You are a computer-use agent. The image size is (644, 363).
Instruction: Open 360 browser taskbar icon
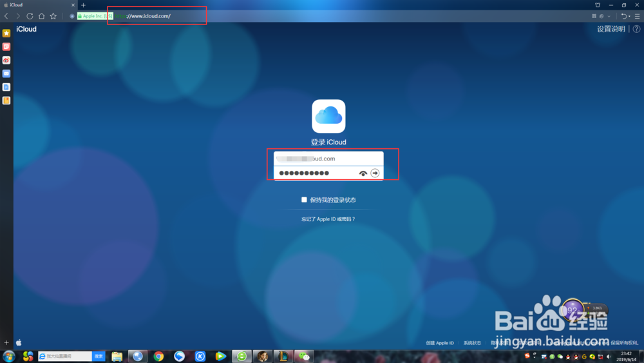(x=241, y=356)
